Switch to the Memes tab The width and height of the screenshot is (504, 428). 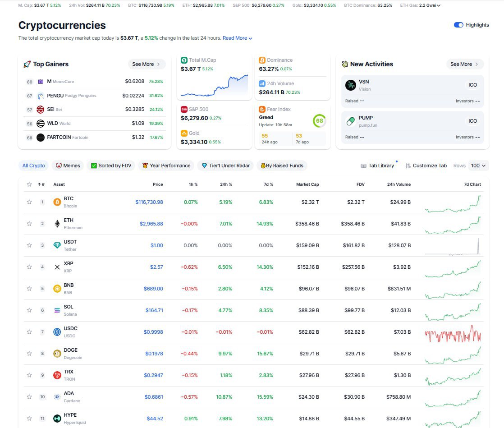(x=68, y=166)
